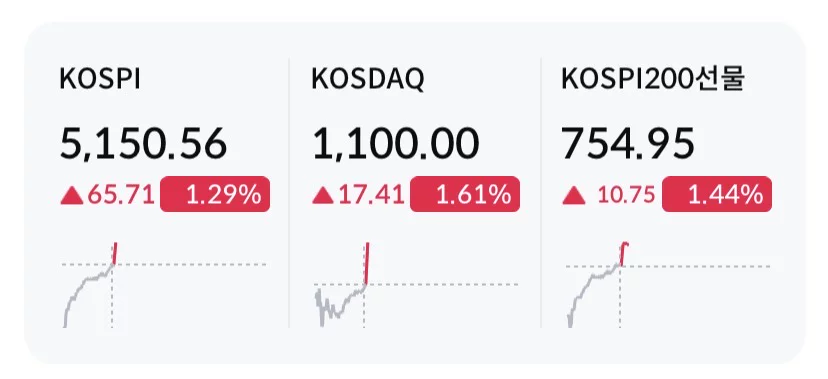
Task: Select the KOSPI index title
Action: coord(100,80)
